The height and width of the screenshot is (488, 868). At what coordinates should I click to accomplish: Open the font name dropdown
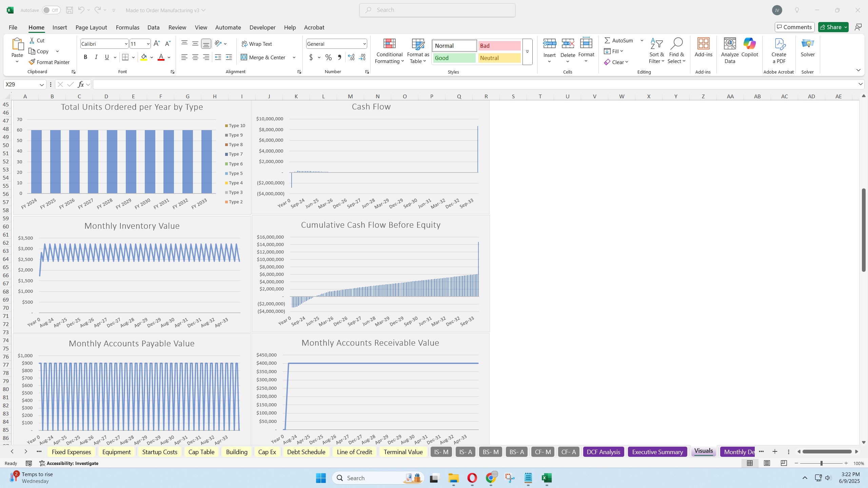click(x=126, y=44)
